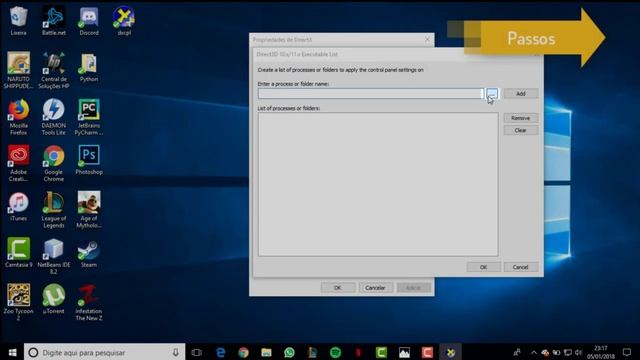Click the Add button in the Executable List dialog
This screenshot has height=360, width=640.
coord(520,93)
